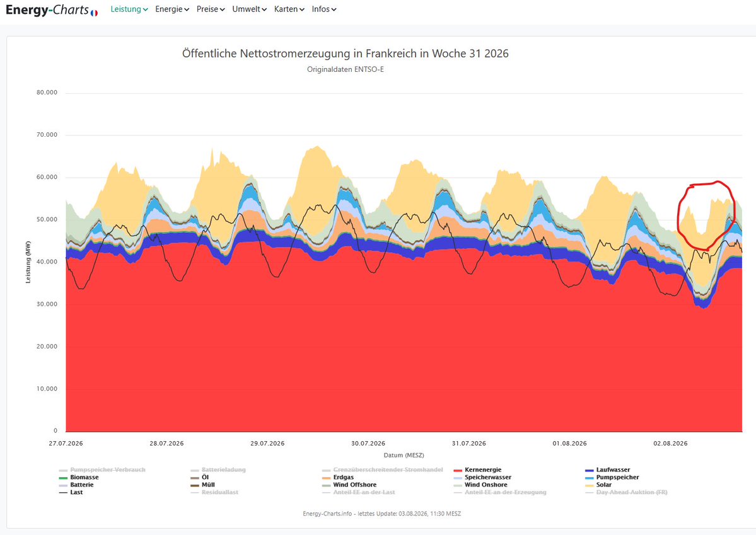Expand the Karten dropdown
The height and width of the screenshot is (535, 756).
click(x=289, y=9)
